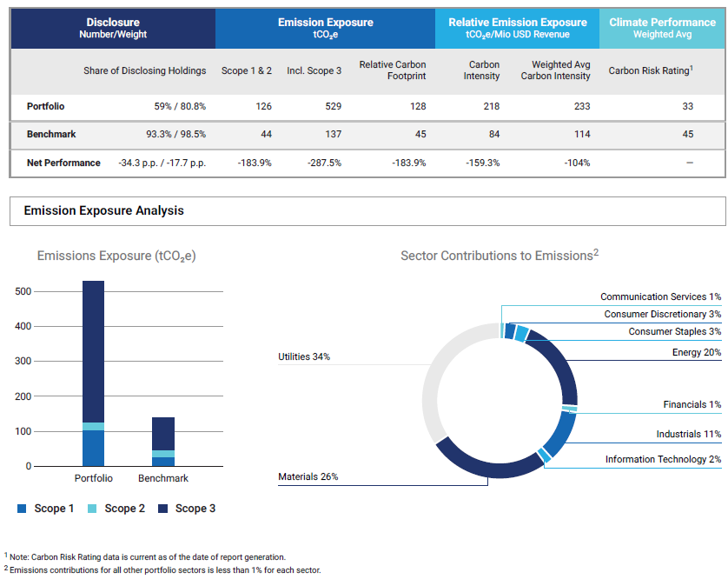Click the Scope 1 legend color square

[22, 509]
